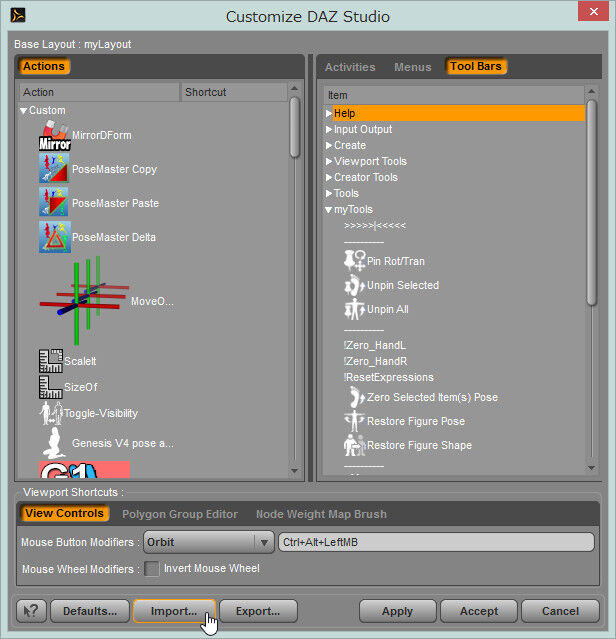Select the PoseMaster Paste icon

[x=55, y=203]
